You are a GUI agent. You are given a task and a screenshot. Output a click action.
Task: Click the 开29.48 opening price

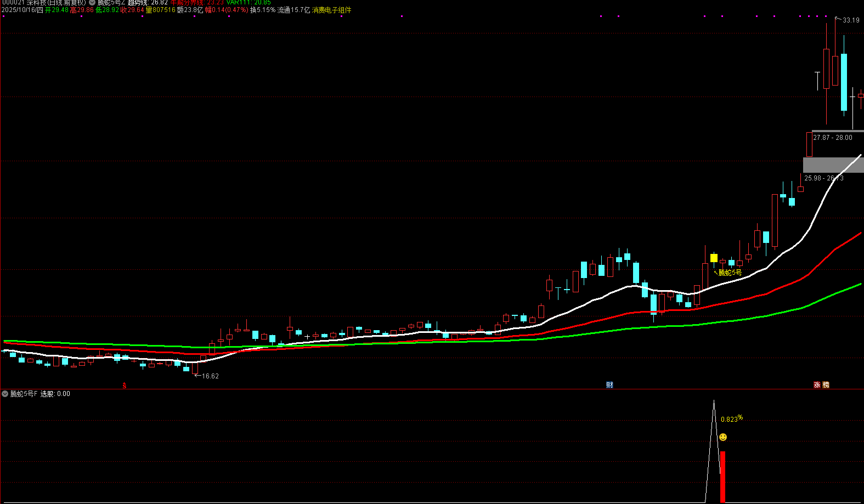(57, 10)
